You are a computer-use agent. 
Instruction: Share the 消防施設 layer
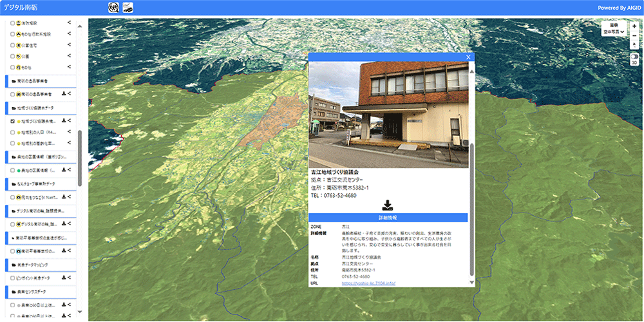click(x=70, y=23)
